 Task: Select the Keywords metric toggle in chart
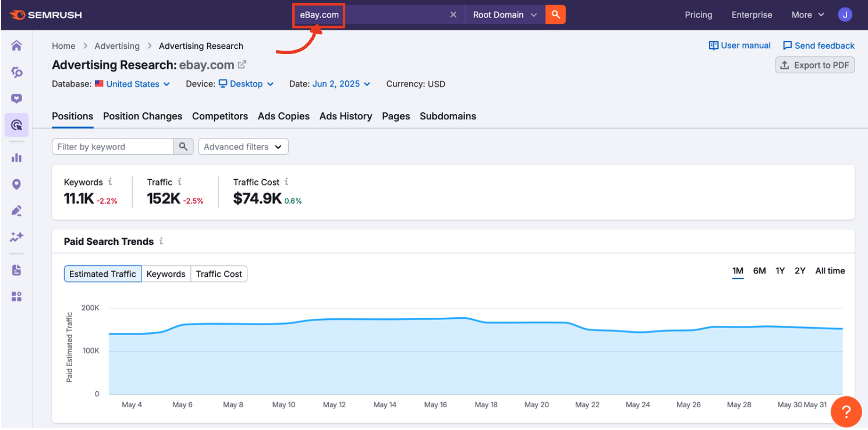pyautogui.click(x=166, y=273)
